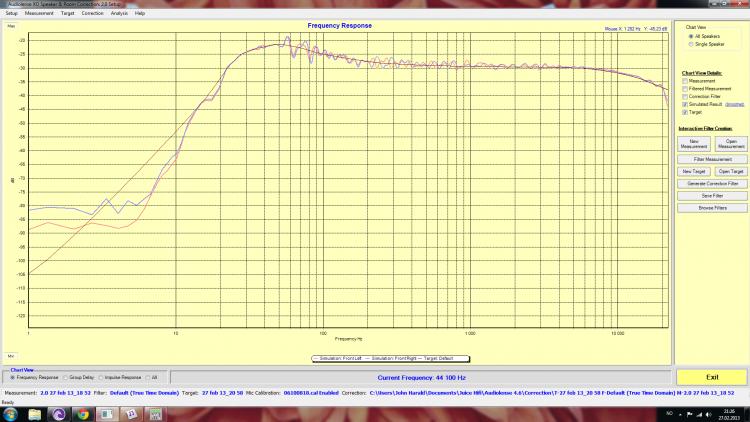Click the taskbar app left of calendar icon
This screenshot has width=750, height=422.
point(107,414)
